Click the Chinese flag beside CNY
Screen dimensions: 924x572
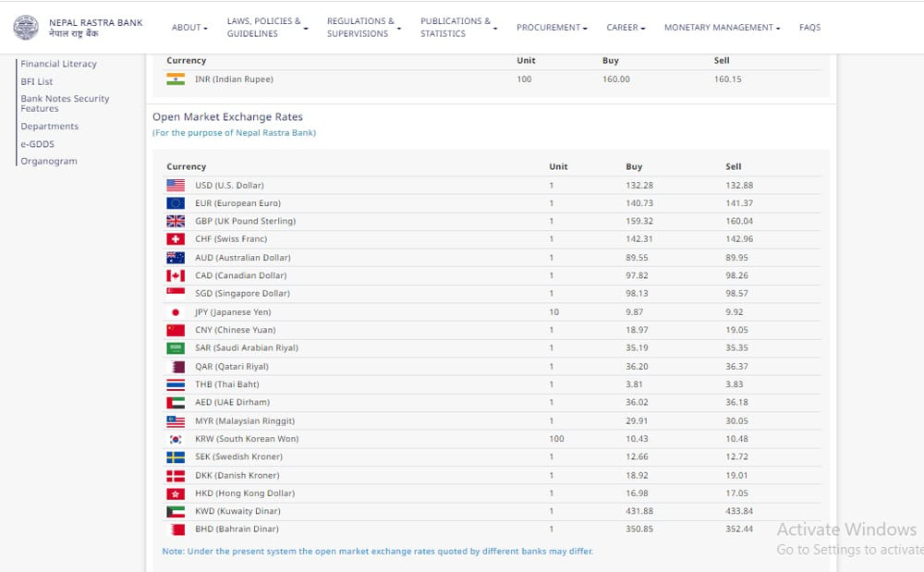(176, 330)
